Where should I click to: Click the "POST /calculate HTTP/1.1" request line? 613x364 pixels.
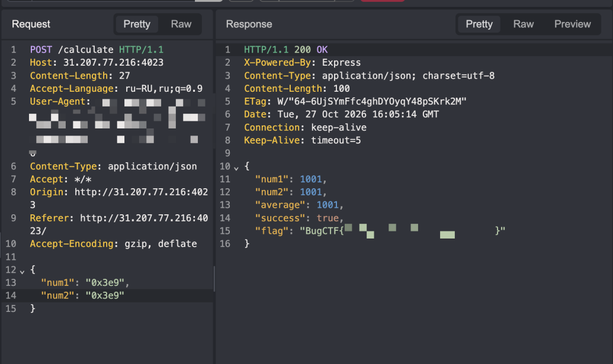point(97,50)
